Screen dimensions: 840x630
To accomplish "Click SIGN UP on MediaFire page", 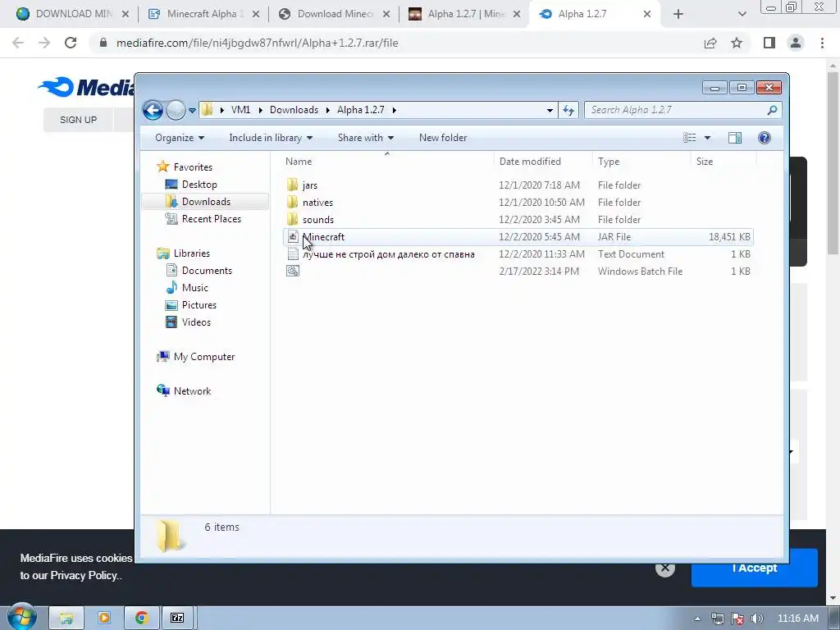I will [78, 120].
